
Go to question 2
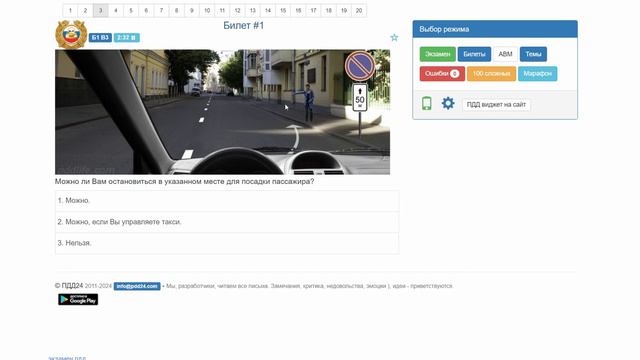tap(85, 11)
